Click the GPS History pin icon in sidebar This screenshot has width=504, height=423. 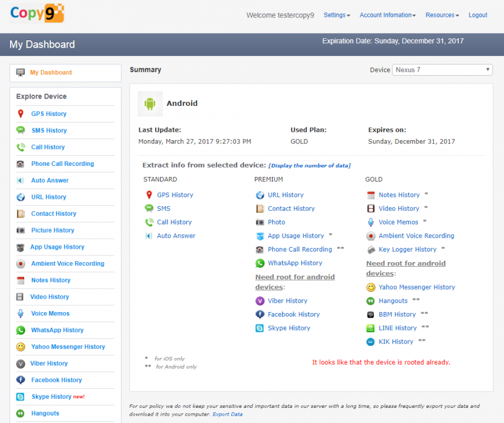tap(21, 114)
